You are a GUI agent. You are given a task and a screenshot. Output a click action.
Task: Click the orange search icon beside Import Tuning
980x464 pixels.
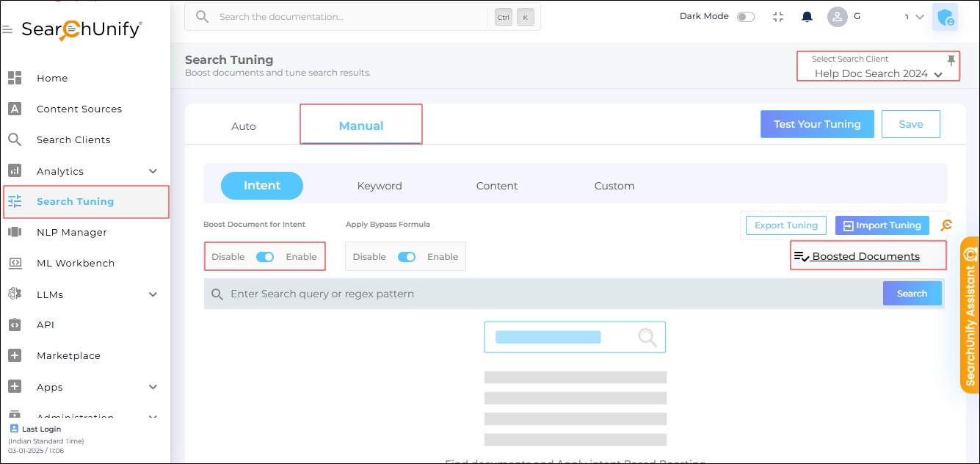pyautogui.click(x=946, y=225)
